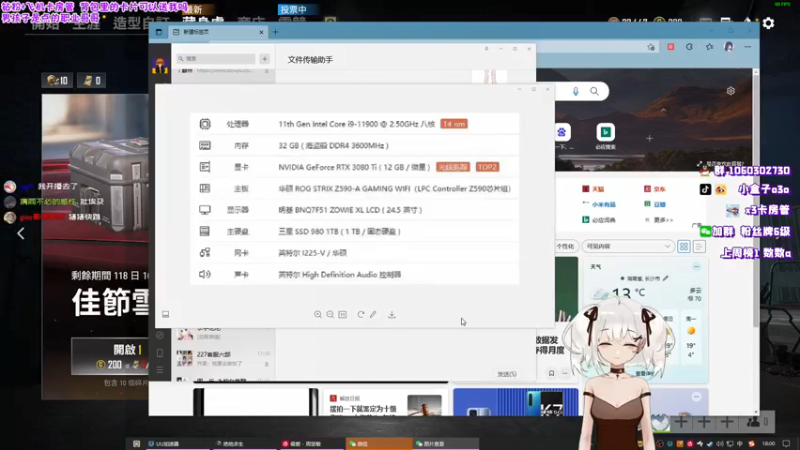Viewport: 800px width, 450px height.
Task: Click the 14 nm orange tag
Action: pyautogui.click(x=454, y=124)
